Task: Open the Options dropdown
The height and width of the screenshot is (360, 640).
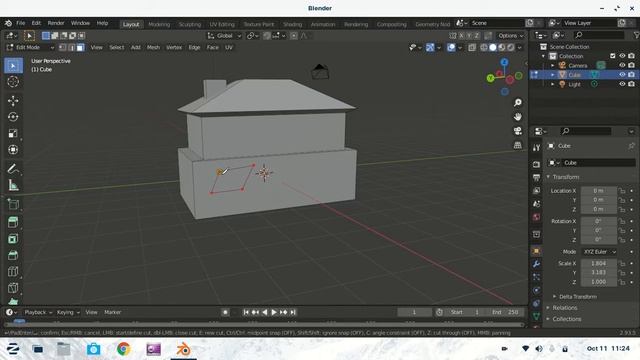Action: (x=511, y=36)
